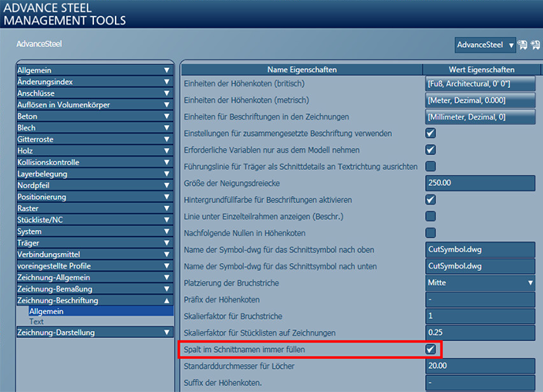Toggle Spalt im Schnittnamen immer füllen checkbox

click(x=430, y=349)
